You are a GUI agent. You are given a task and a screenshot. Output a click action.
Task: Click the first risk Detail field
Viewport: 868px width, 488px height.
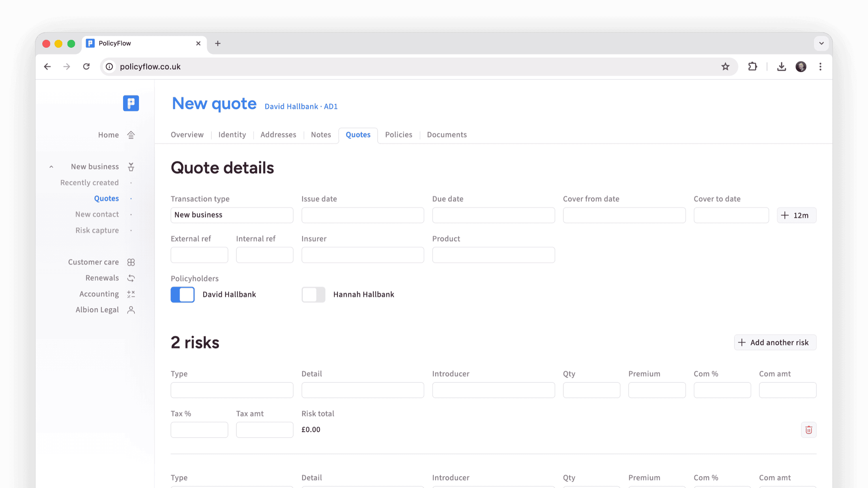(363, 390)
